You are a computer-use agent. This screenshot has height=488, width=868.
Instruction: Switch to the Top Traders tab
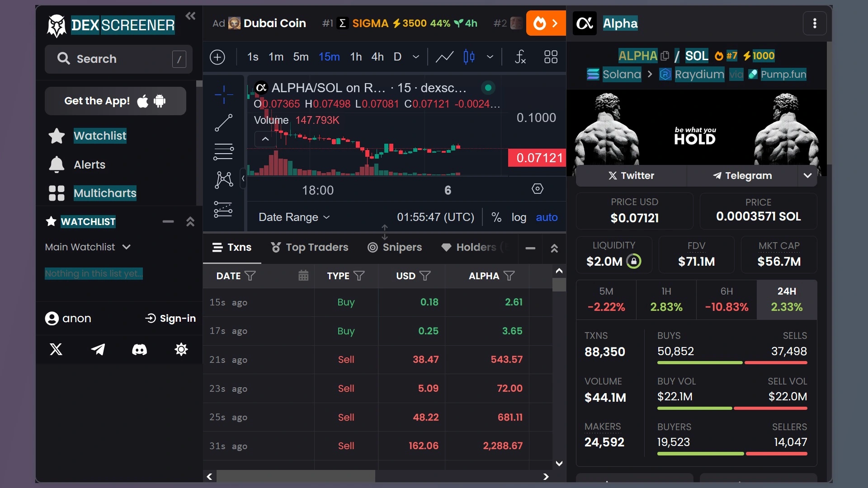(x=310, y=247)
